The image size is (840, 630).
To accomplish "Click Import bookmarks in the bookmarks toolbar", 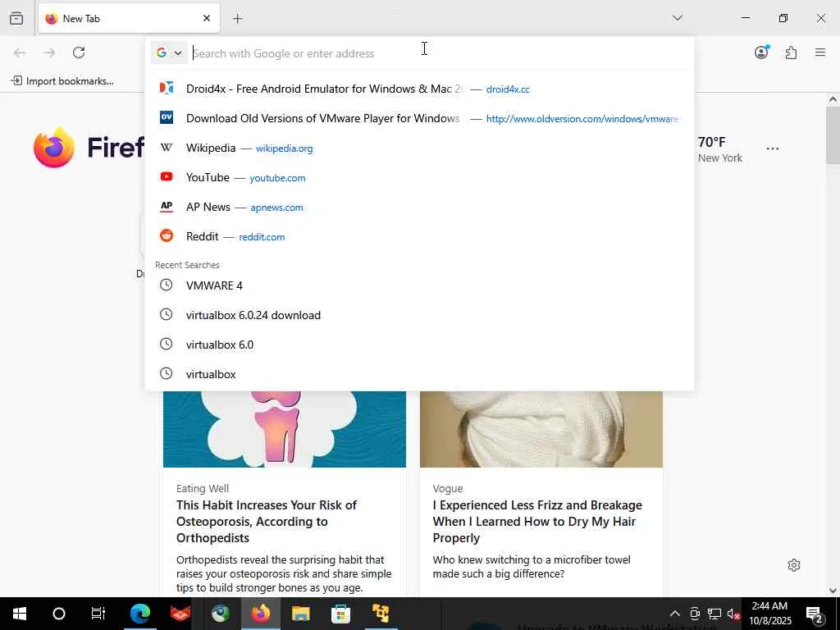I will pyautogui.click(x=62, y=81).
